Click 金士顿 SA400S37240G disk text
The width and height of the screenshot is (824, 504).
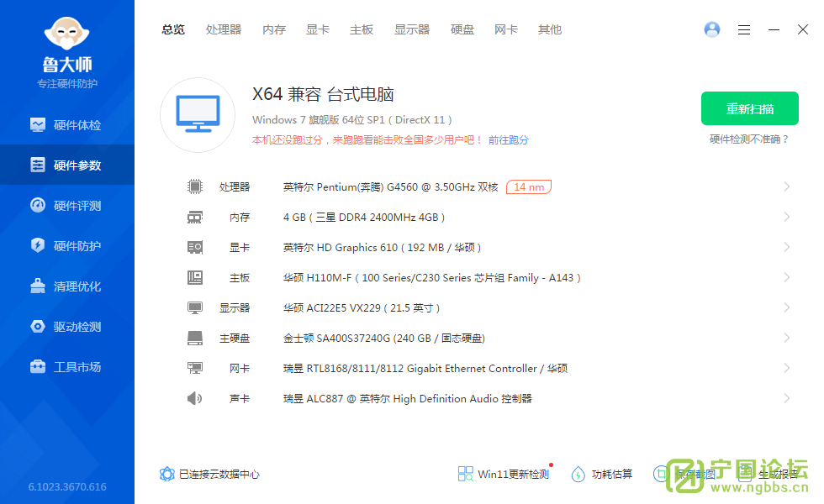pyautogui.click(x=383, y=338)
